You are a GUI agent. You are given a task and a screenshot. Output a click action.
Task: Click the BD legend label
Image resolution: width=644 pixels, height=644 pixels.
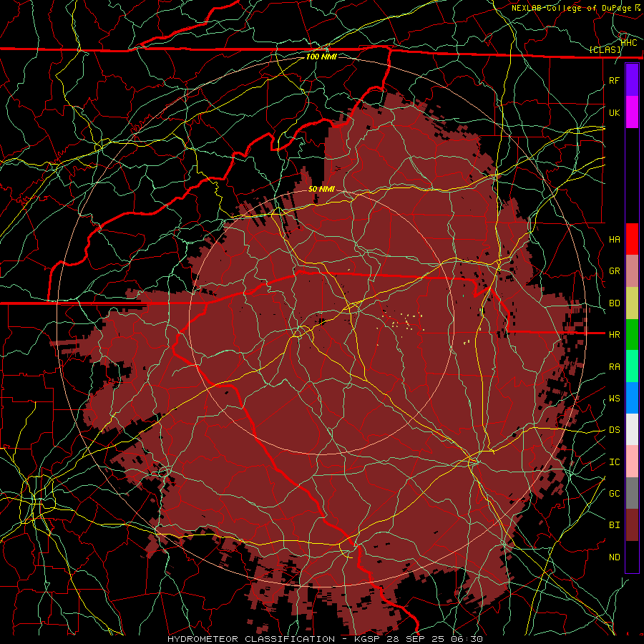[614, 303]
